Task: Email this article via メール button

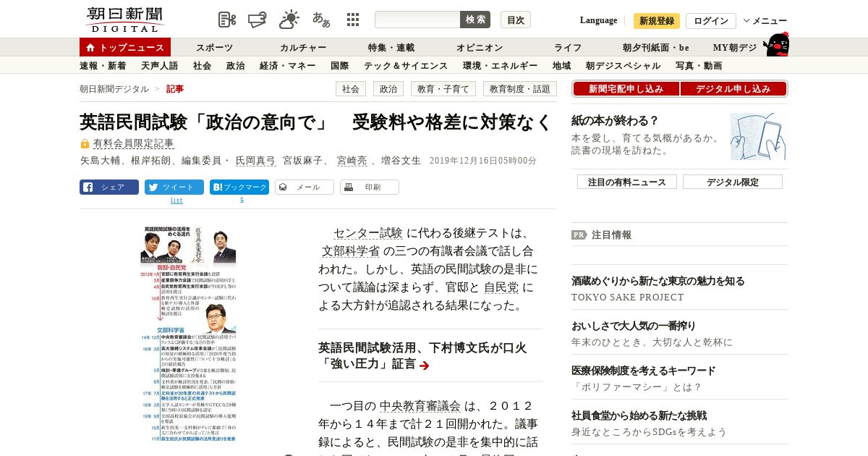Action: click(x=305, y=187)
